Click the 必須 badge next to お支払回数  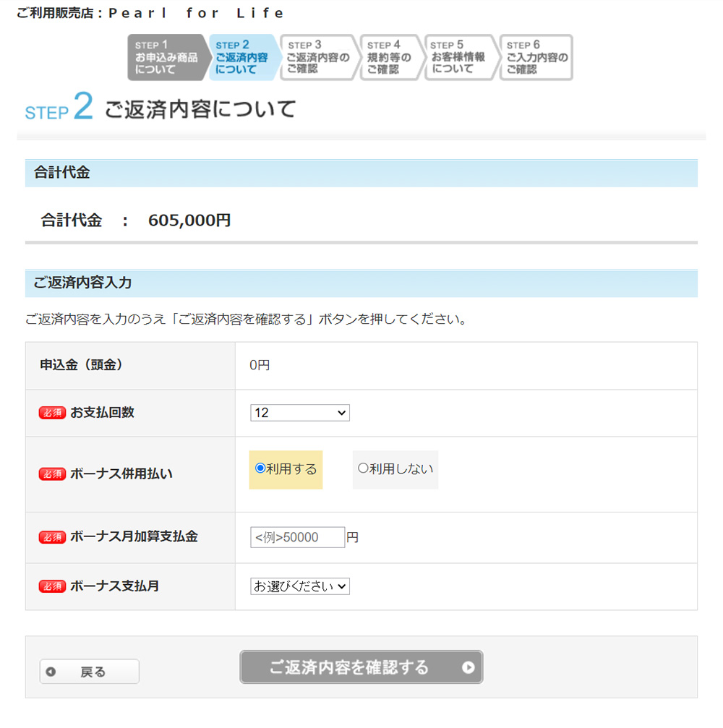coord(52,412)
